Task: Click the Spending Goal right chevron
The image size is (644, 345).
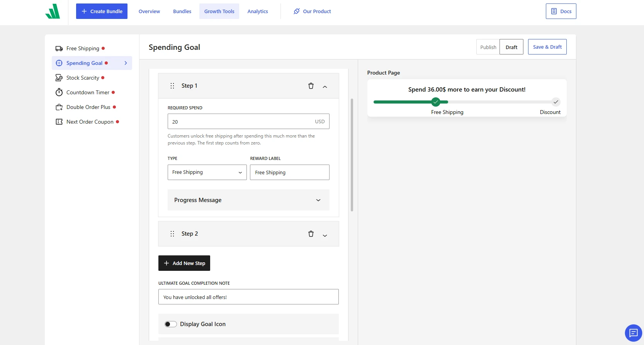Action: [x=126, y=63]
